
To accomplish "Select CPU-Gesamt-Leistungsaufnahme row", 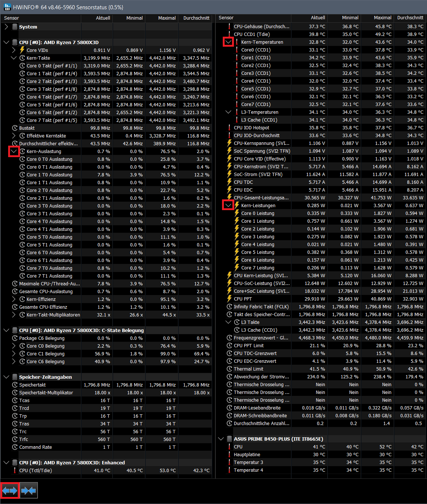I will pos(321,198).
